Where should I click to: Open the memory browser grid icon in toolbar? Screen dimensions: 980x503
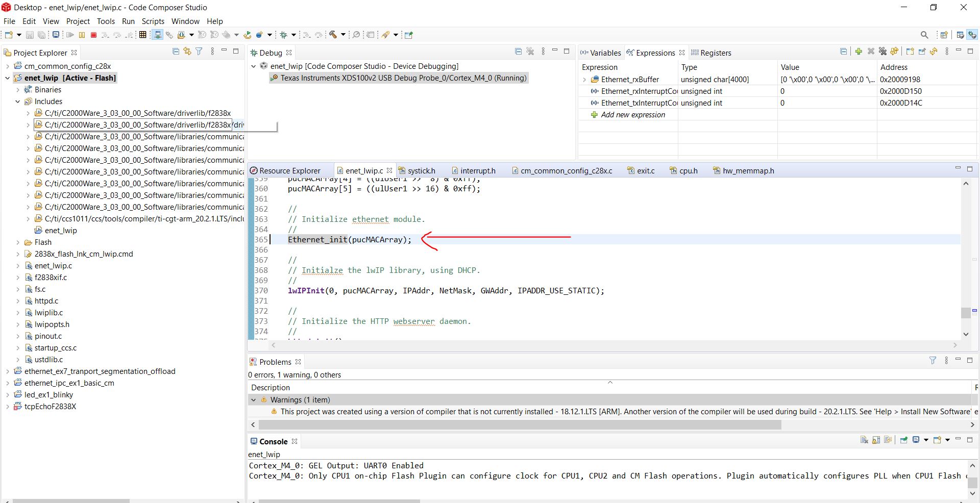pyautogui.click(x=143, y=35)
